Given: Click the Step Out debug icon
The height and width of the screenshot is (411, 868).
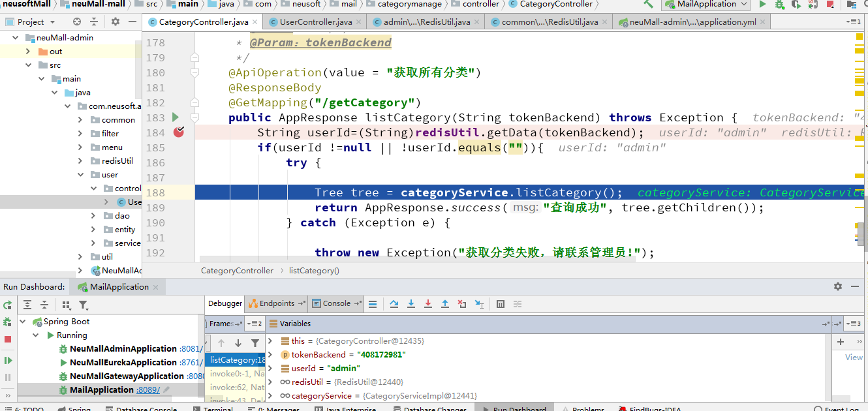Looking at the screenshot, I should 445,304.
